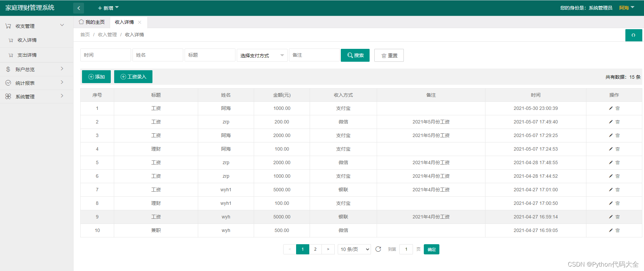644x271 pixels.
Task: Focus the 标题 search field
Action: click(210, 55)
